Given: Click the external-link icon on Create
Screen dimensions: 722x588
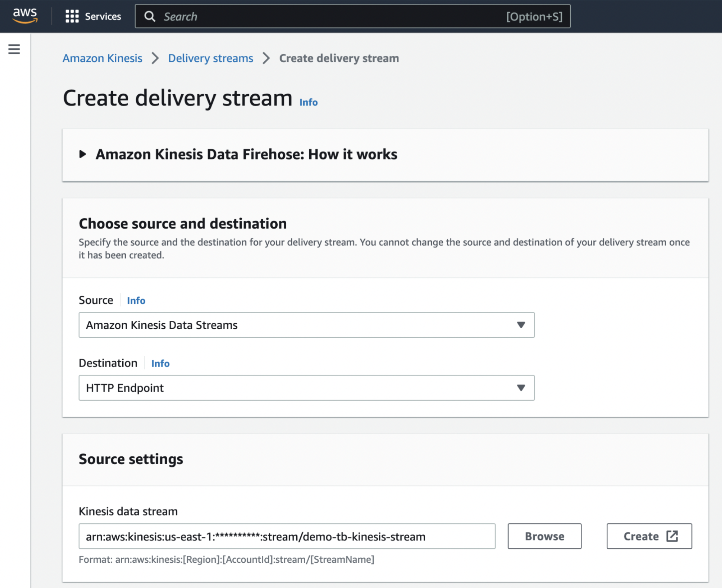Looking at the screenshot, I should tap(672, 536).
